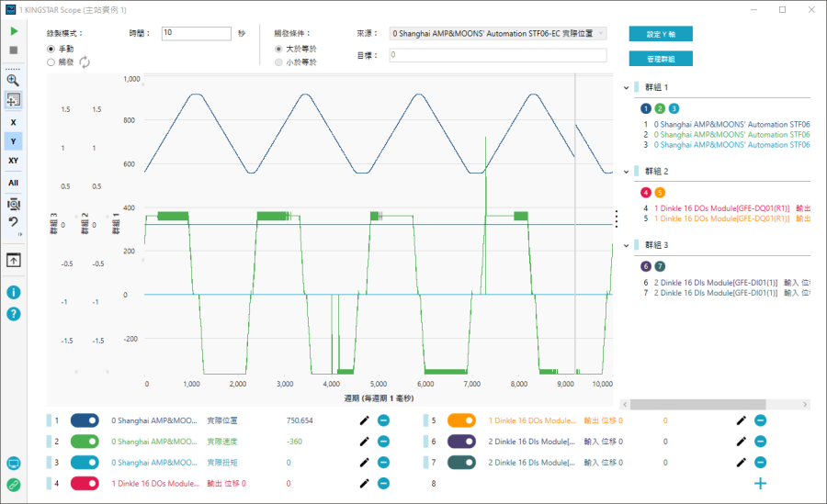Open the 來源 source dropdown

click(x=497, y=34)
